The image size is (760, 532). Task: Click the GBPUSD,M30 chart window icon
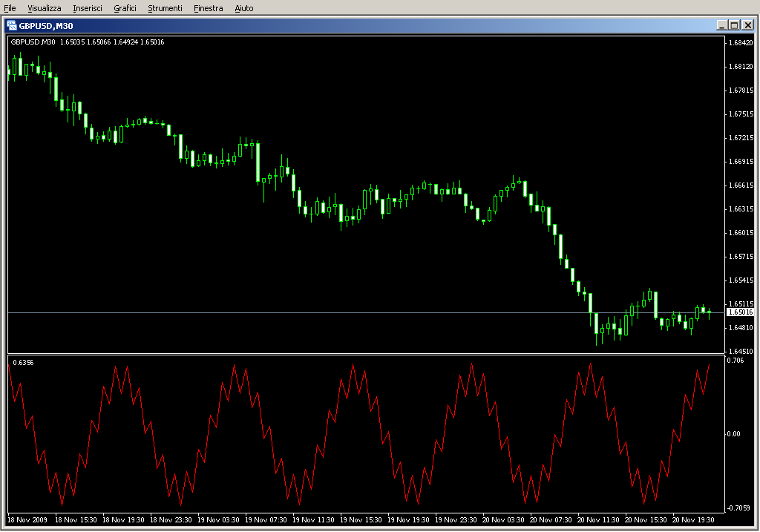12,25
